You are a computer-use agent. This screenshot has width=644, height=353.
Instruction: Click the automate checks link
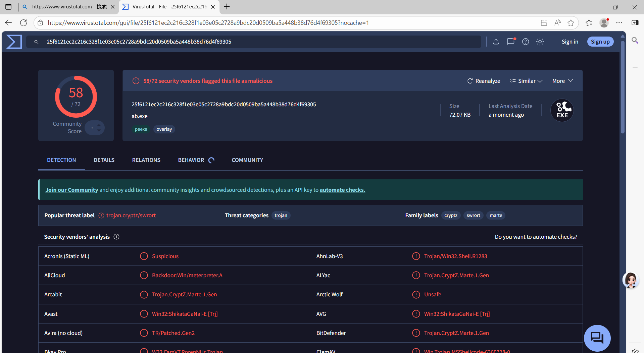coord(342,190)
